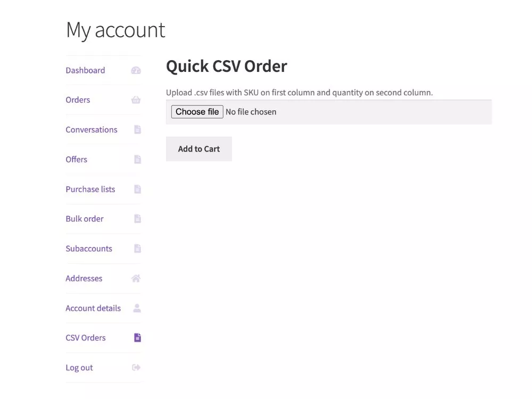The image size is (532, 399).
Task: Click the Subaccounts document icon
Action: click(137, 248)
